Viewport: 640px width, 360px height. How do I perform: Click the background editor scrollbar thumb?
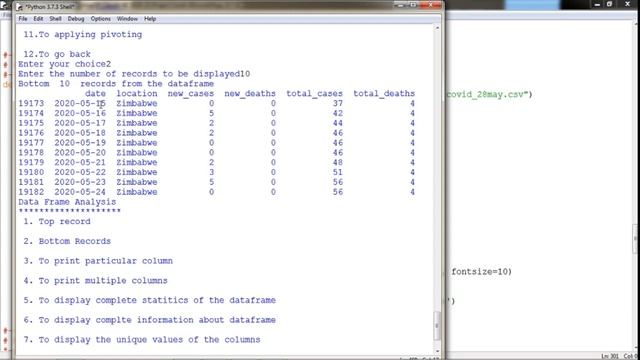coord(636,238)
